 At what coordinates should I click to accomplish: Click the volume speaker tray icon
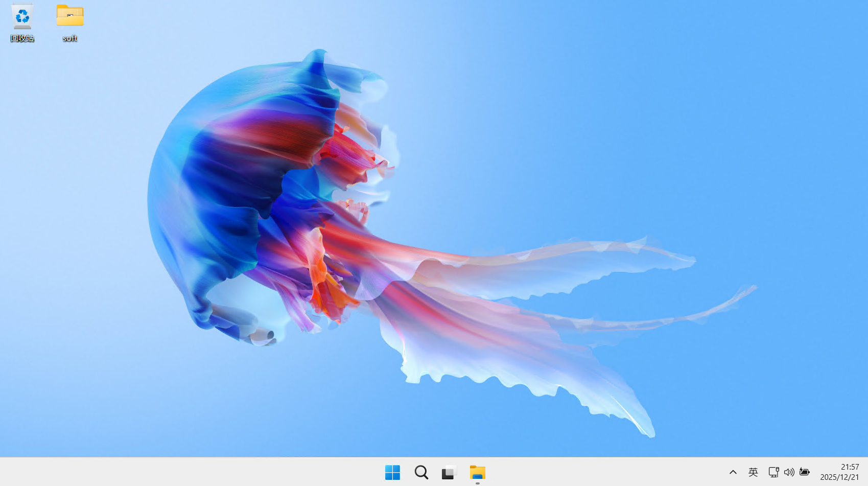click(789, 472)
